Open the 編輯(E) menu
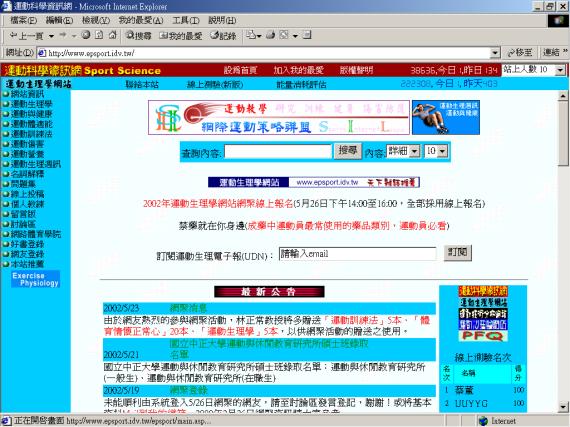 click(x=60, y=20)
